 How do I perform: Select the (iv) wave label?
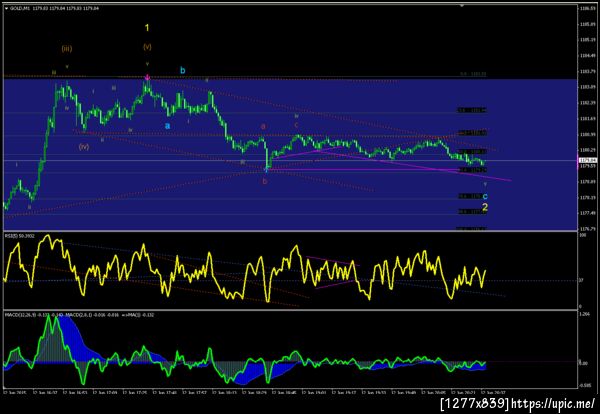pos(84,147)
